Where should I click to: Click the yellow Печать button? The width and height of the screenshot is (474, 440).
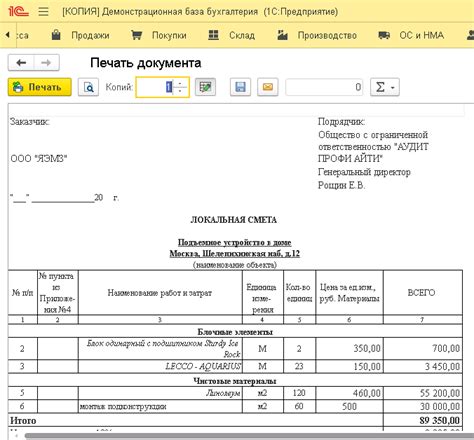point(40,87)
